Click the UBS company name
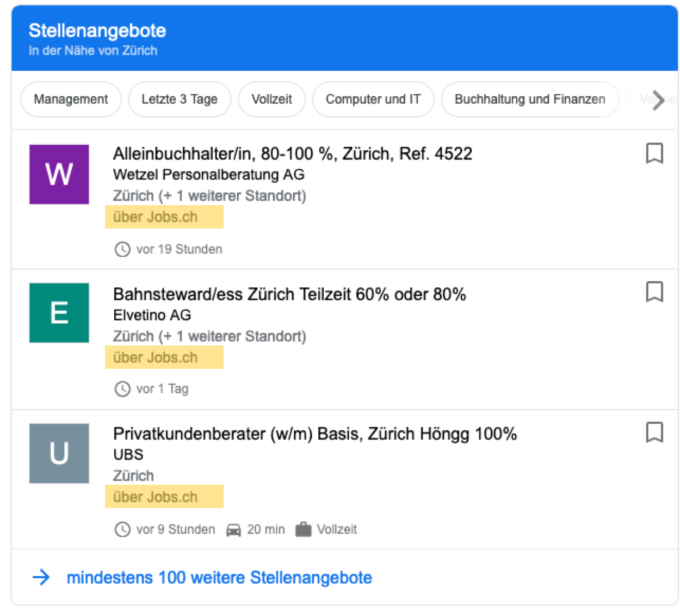Screen dimensions: 680x612 tap(128, 455)
